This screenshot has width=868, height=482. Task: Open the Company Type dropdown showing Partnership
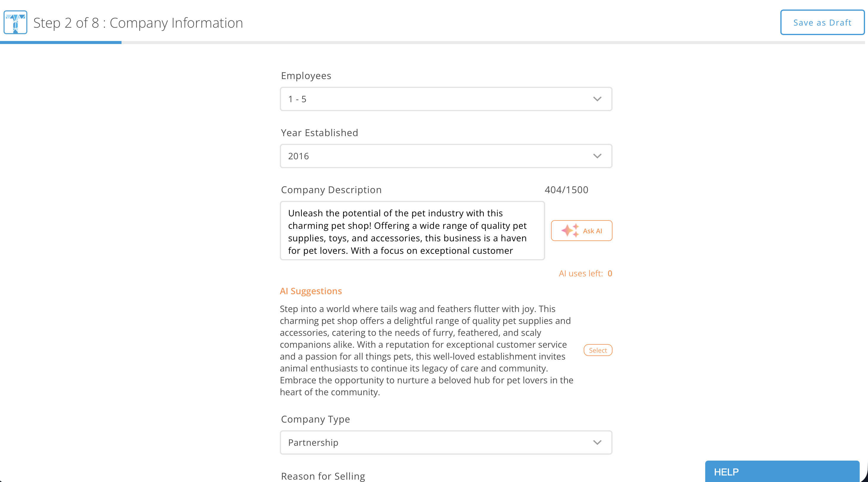(438, 442)
